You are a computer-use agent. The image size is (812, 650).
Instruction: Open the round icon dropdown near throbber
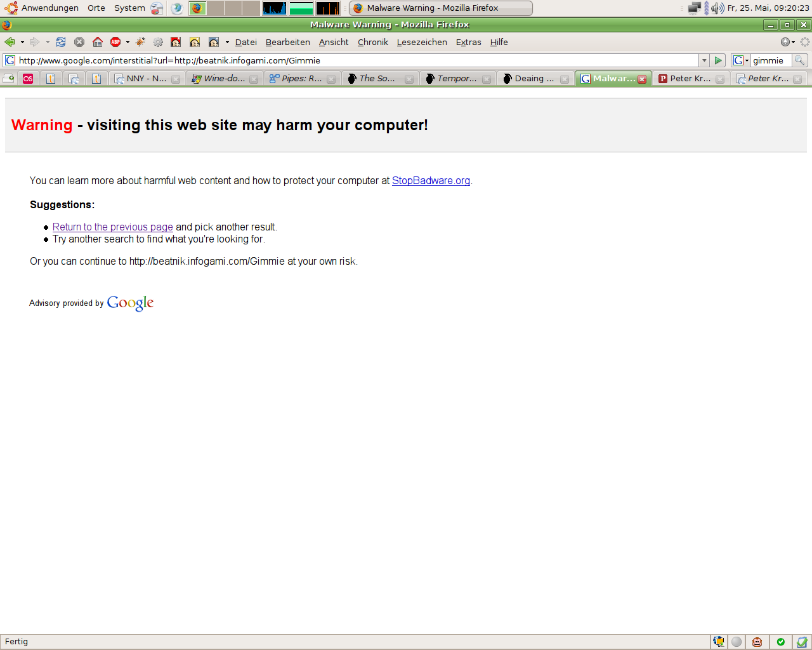(788, 42)
